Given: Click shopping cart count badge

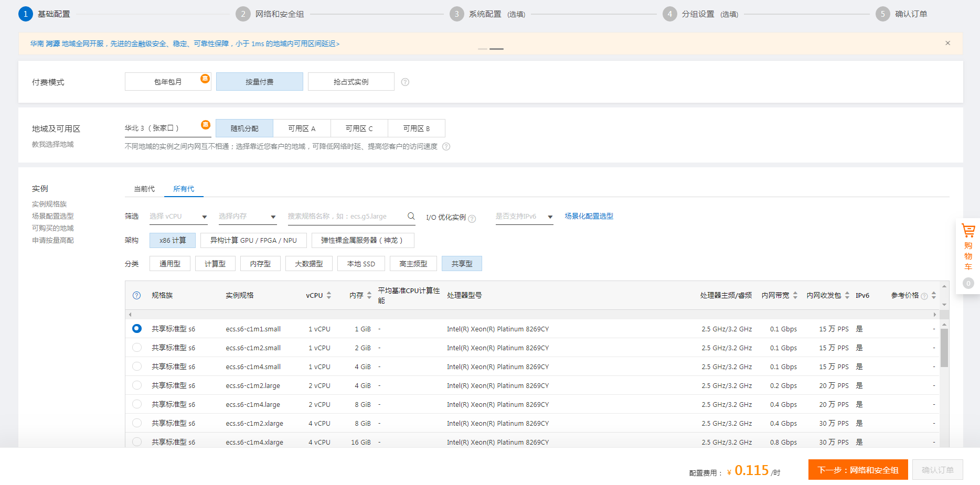Looking at the screenshot, I should coord(968,283).
